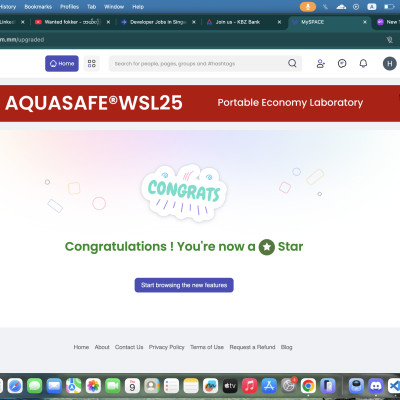The image size is (400, 400).
Task: Click the AQUASAFE WSL25 banner ad
Action: pyautogui.click(x=200, y=103)
